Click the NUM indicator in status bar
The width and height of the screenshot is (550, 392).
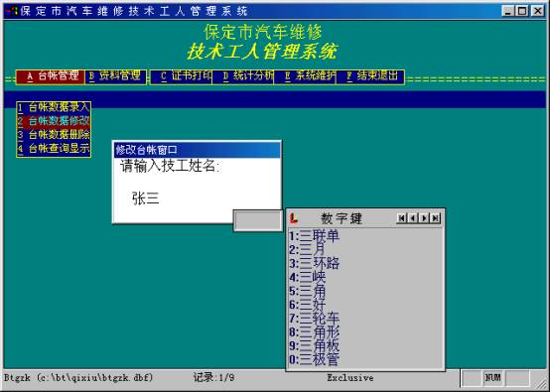[x=492, y=378]
